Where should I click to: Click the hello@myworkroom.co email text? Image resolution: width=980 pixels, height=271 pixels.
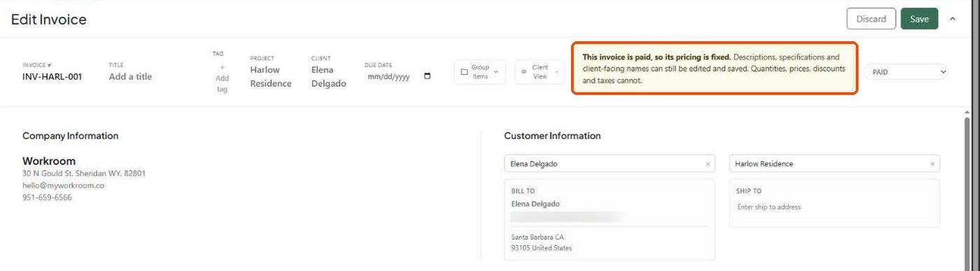tap(63, 186)
